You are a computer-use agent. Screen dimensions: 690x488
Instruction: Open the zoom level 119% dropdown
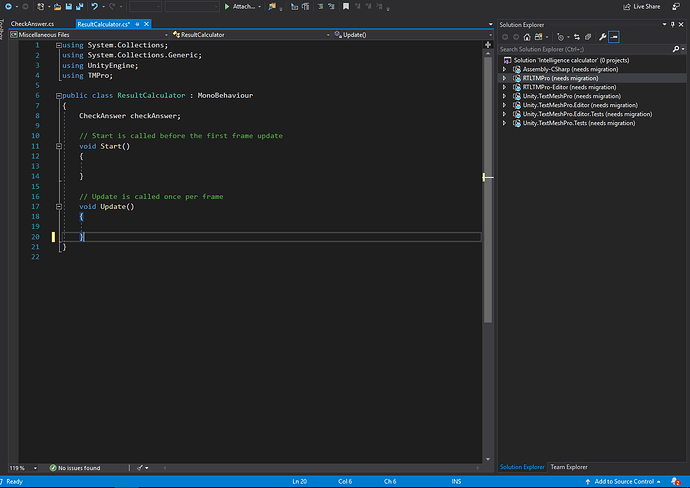(19, 468)
